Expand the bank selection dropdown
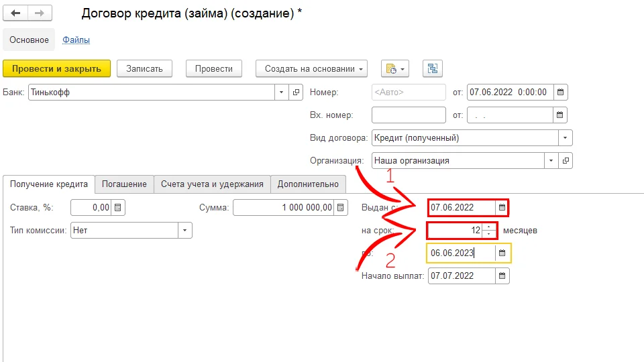Screen dimensions: 644x362 [282, 93]
